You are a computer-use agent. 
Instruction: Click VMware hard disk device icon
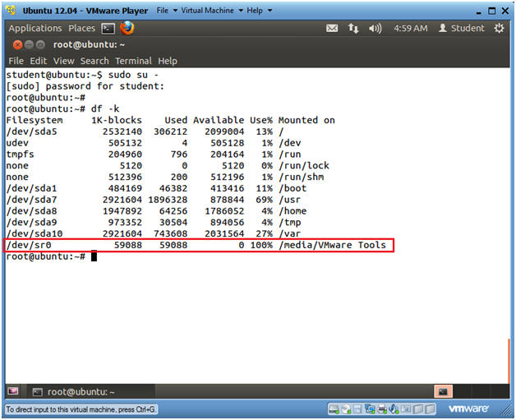click(334, 408)
